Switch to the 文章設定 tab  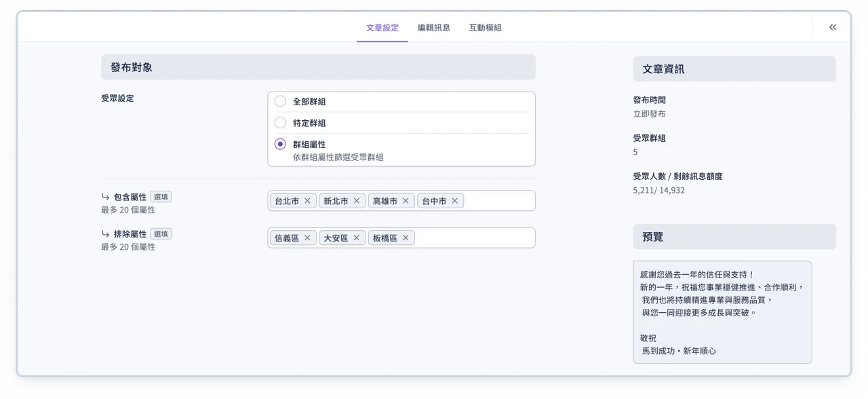(382, 28)
